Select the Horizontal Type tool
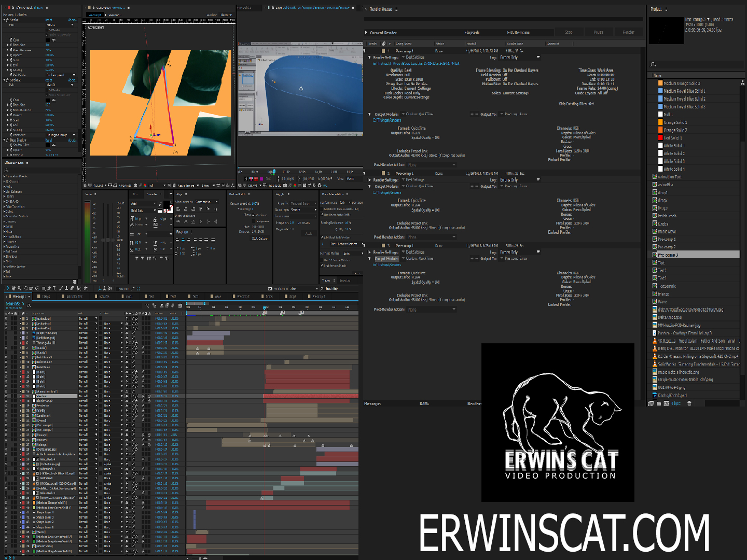Screen dimensions: 747x560 tap(54, 288)
